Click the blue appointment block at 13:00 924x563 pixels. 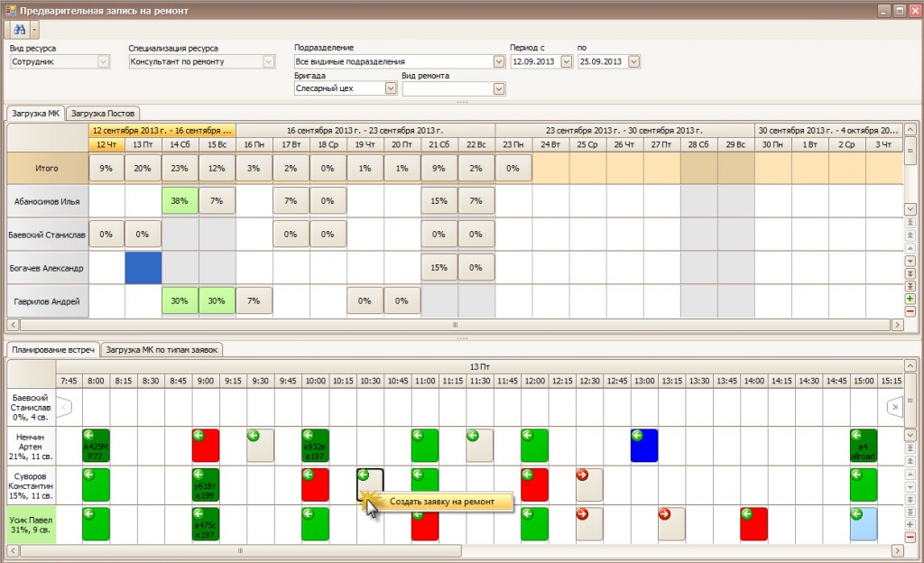tap(643, 446)
